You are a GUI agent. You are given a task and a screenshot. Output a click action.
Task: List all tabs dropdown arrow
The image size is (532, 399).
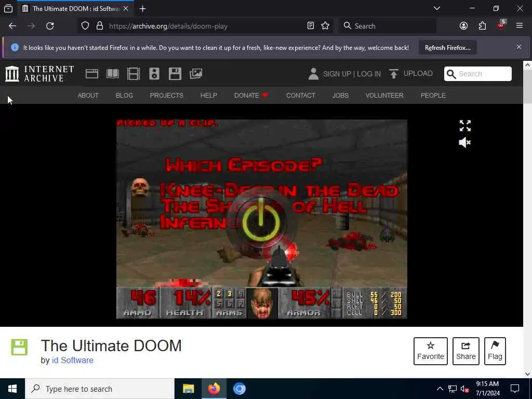(436, 8)
